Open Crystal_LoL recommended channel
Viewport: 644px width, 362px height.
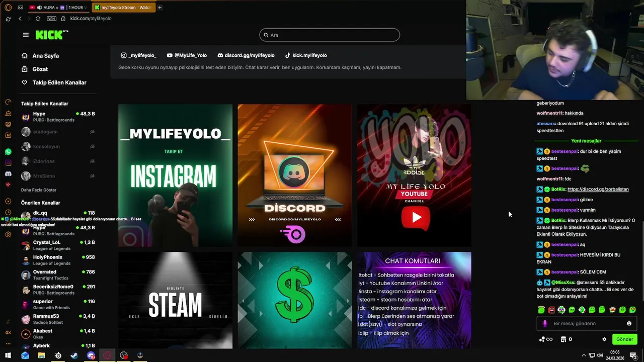(x=58, y=245)
